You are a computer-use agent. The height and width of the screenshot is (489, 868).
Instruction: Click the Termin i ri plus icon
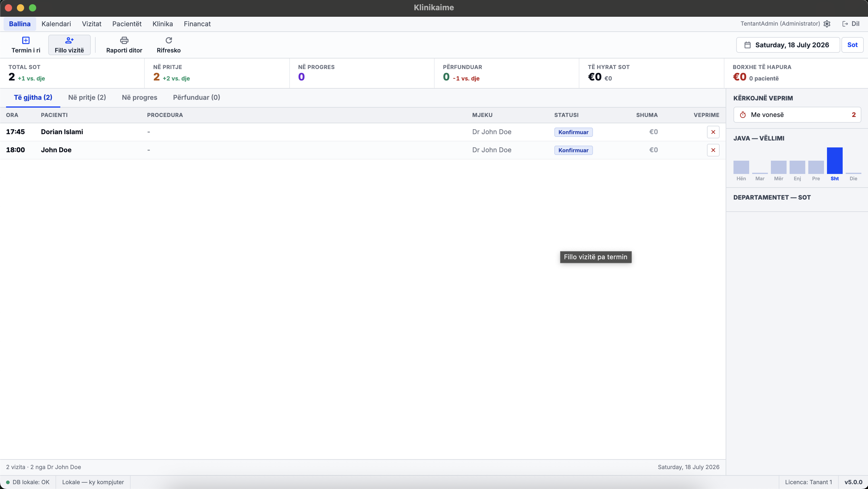point(26,40)
